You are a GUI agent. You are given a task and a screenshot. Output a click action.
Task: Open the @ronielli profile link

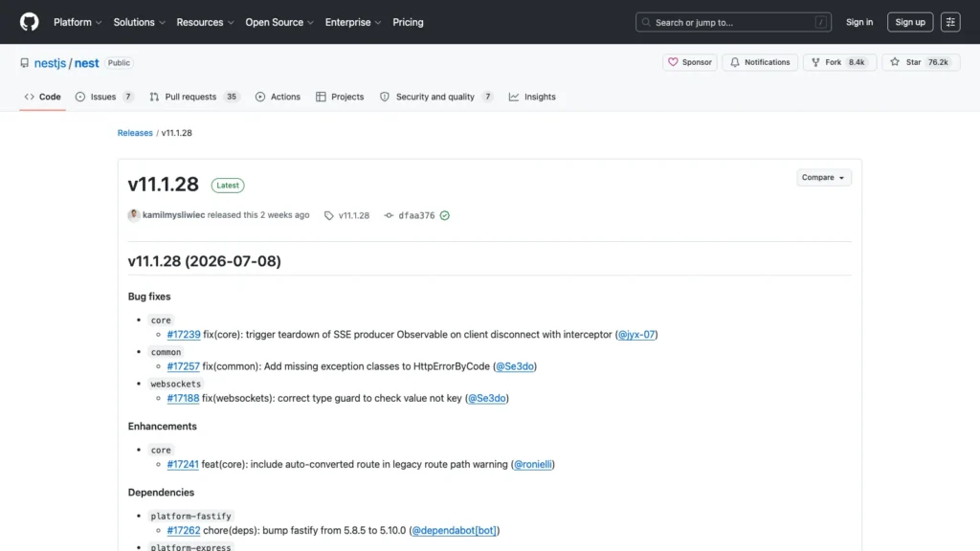(532, 465)
